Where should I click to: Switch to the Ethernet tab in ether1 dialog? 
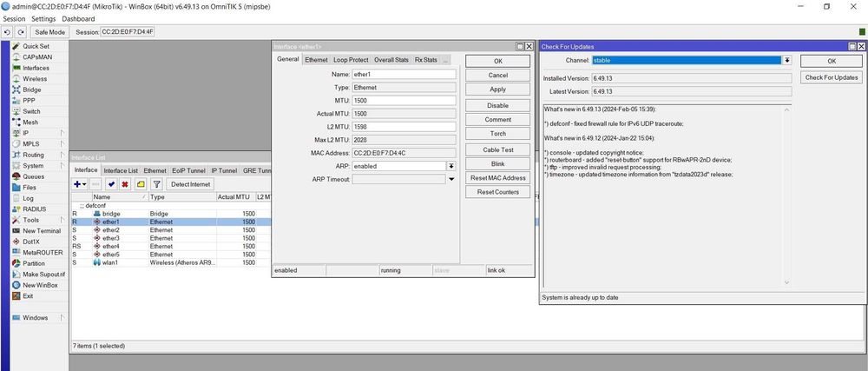316,60
